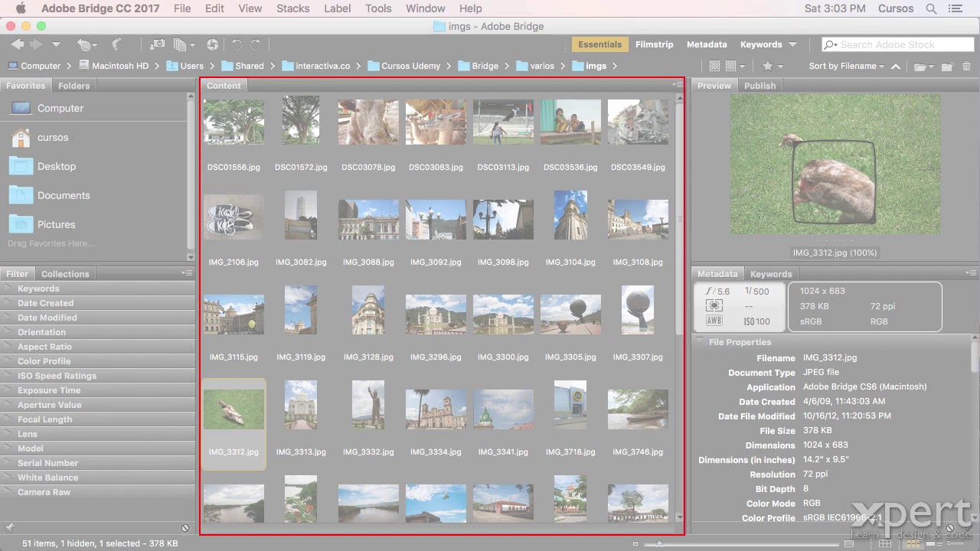The image size is (980, 551).
Task: Clear filter icon in Filter panel
Action: [x=185, y=528]
